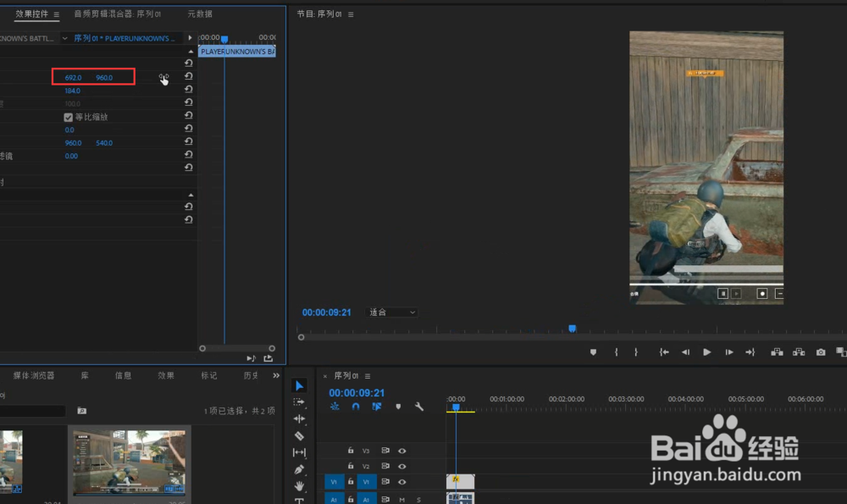This screenshot has width=847, height=504.
Task: Open timeline 序列01 panel menu
Action: 368,376
